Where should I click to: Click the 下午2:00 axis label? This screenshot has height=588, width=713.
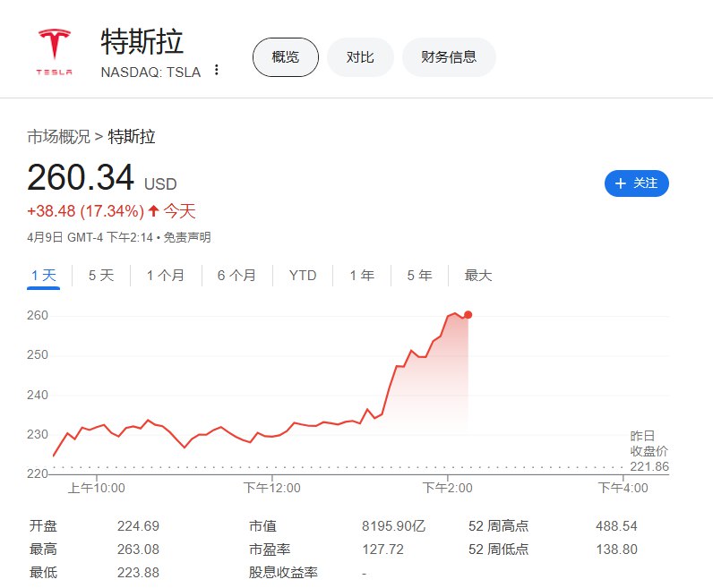point(448,488)
